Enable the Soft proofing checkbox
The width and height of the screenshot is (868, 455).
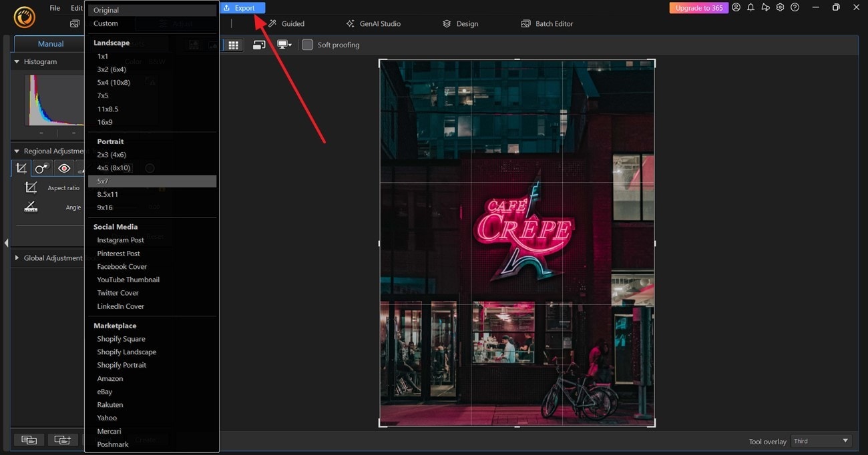coord(307,45)
